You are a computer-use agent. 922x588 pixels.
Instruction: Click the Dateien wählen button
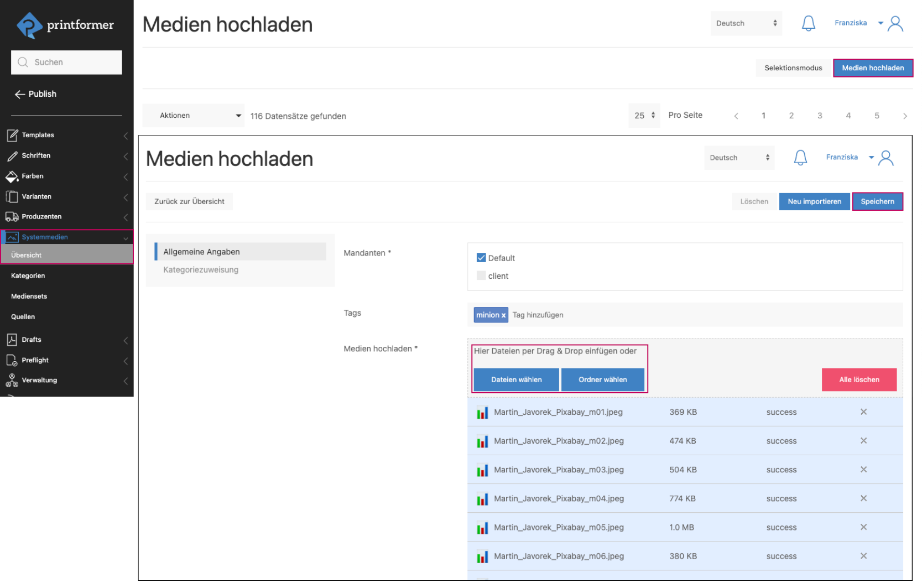click(x=516, y=380)
